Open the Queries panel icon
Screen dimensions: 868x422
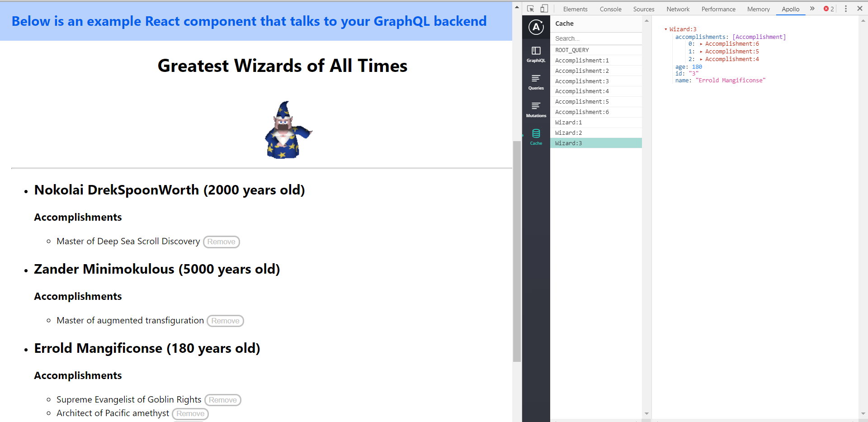click(x=536, y=82)
